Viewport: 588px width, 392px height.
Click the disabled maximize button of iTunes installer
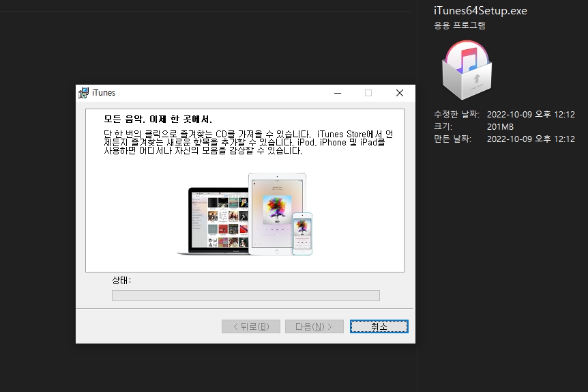point(368,93)
